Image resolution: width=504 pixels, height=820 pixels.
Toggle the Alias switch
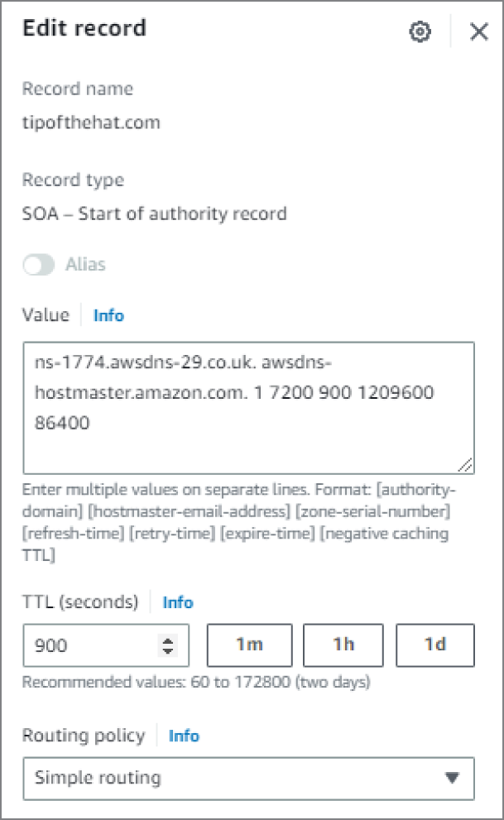click(x=39, y=265)
